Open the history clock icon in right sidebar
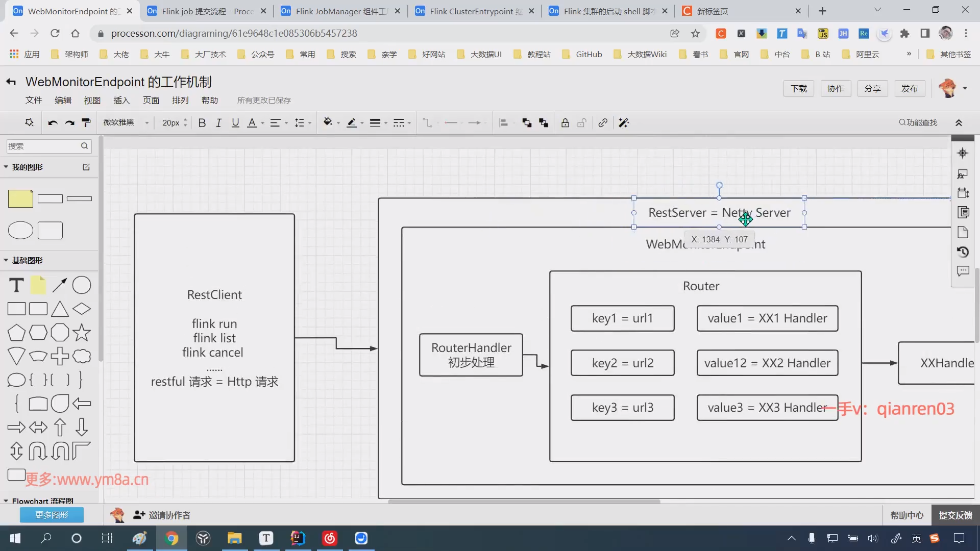 [x=963, y=252]
